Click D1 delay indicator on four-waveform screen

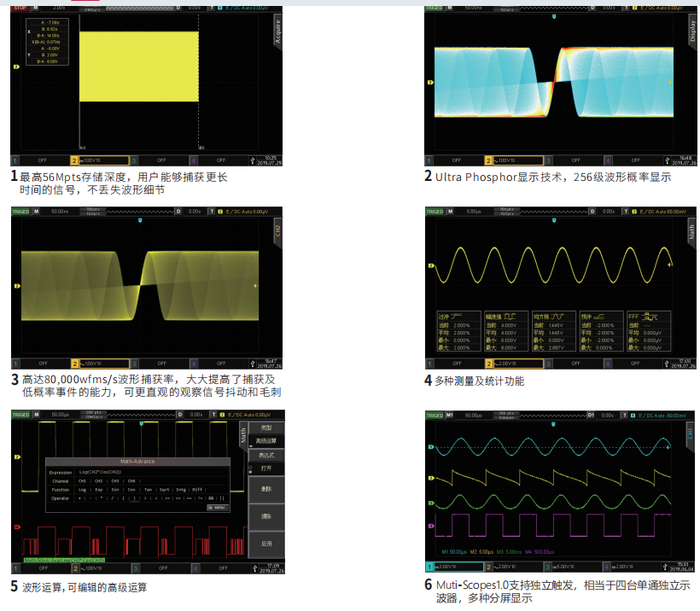(591, 415)
